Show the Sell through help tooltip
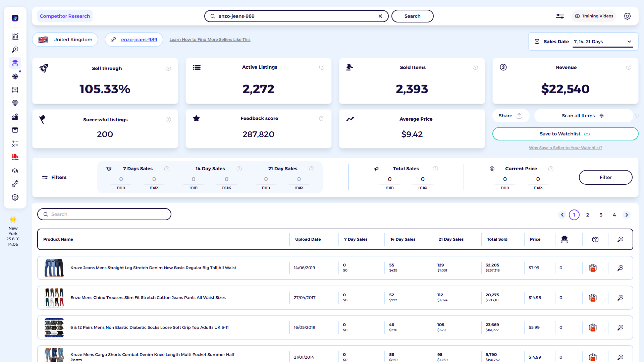644x362 pixels. coord(168,68)
